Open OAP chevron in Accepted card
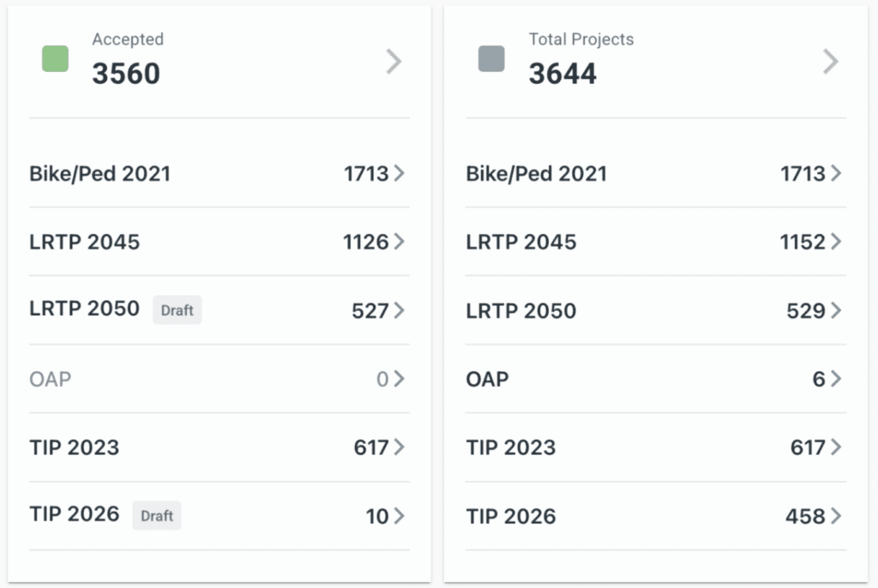 tap(399, 379)
